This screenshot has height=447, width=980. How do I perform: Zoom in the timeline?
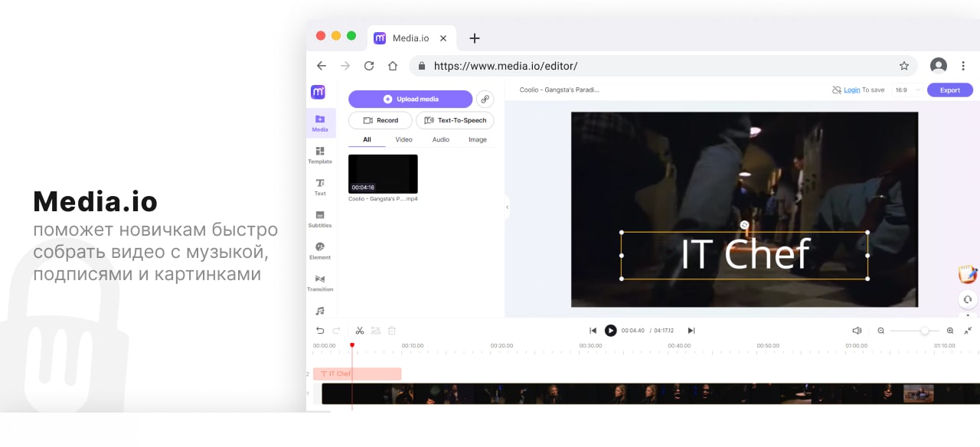click(x=950, y=331)
